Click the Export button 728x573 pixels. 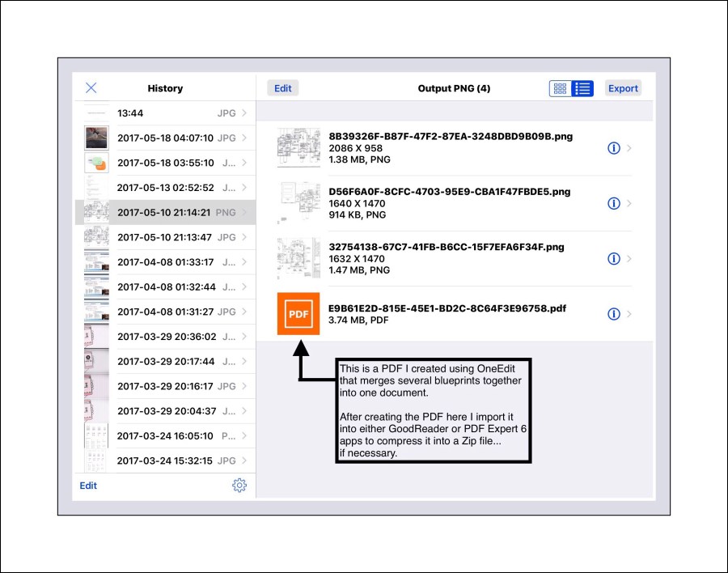(x=623, y=89)
